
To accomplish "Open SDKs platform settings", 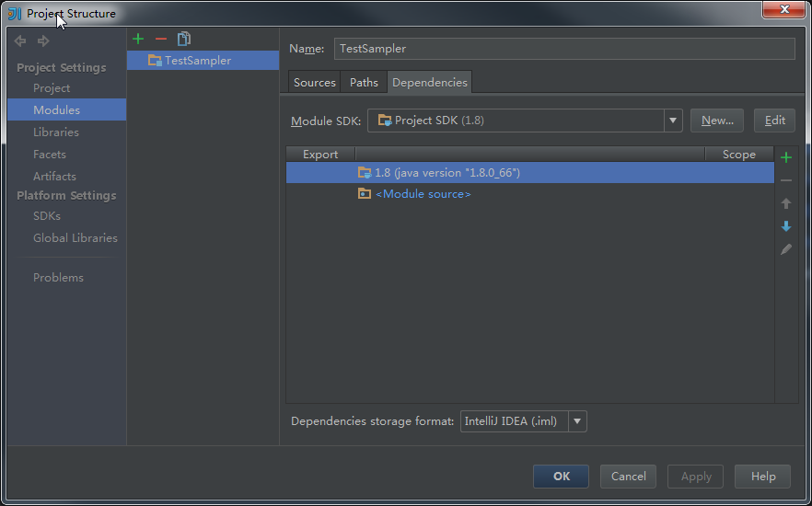I will [47, 216].
